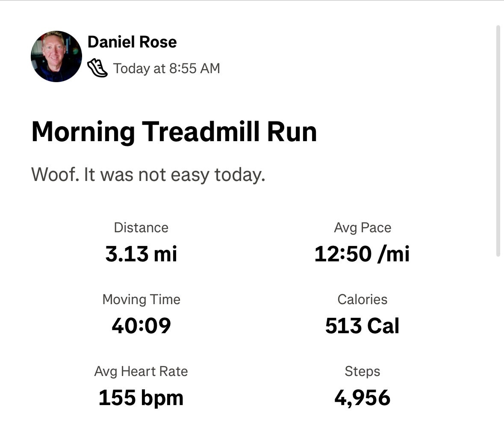Select the Today at 8:55 AM timestamp
Image resolution: width=504 pixels, height=441 pixels.
[166, 68]
